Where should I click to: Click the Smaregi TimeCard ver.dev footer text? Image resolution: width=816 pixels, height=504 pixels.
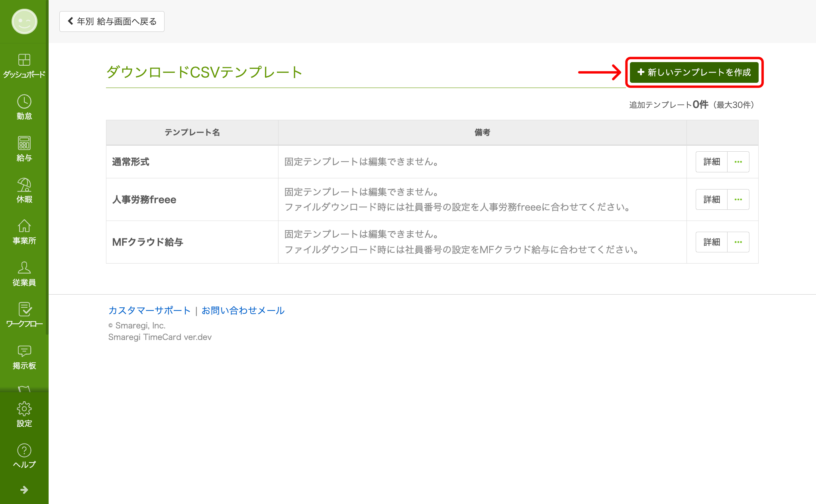click(x=160, y=337)
